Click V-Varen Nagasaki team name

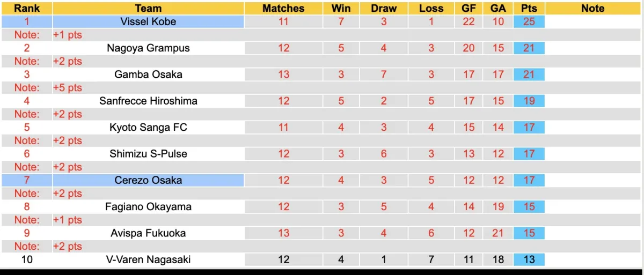coord(148,259)
